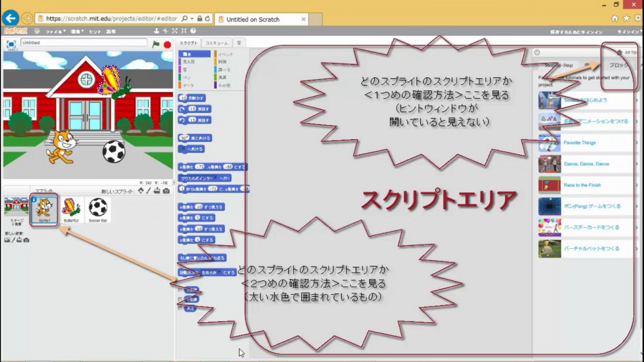Select the Shrink sprite tool
Viewport: 644px width, 362px height.
point(184,31)
